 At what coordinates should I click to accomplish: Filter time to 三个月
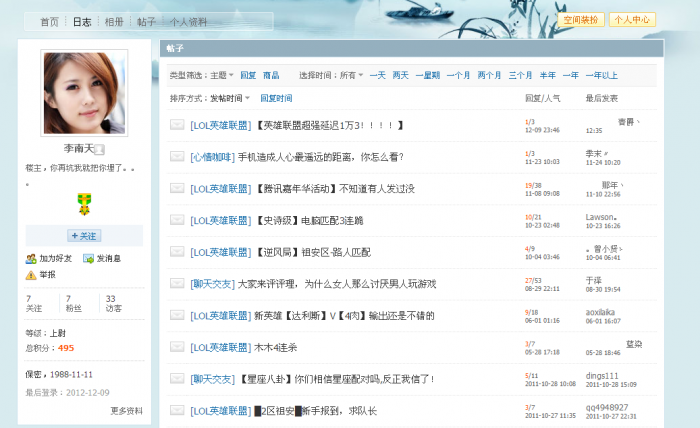[520, 75]
